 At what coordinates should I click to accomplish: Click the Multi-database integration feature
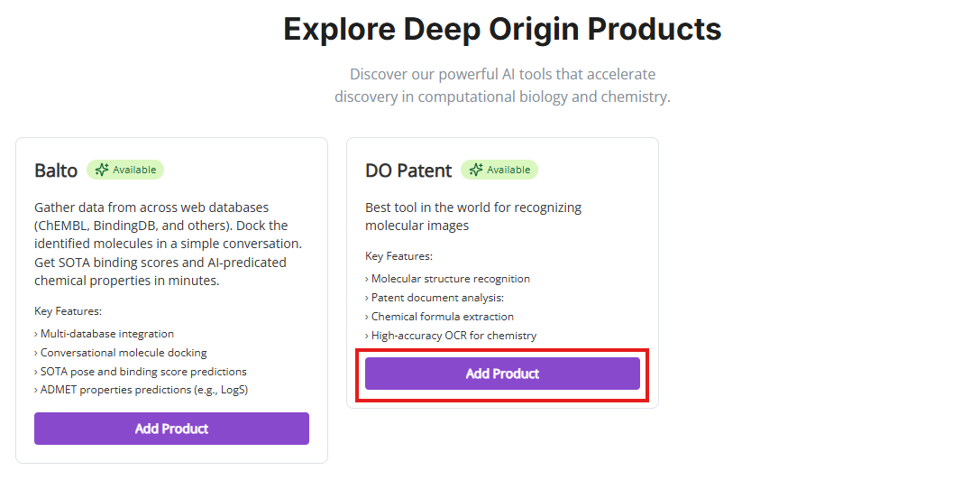(x=106, y=334)
